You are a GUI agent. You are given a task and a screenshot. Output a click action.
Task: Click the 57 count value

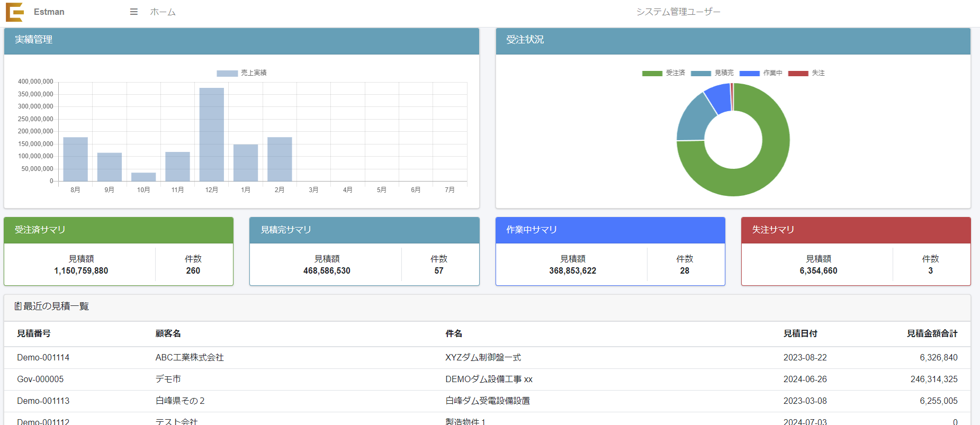click(439, 270)
